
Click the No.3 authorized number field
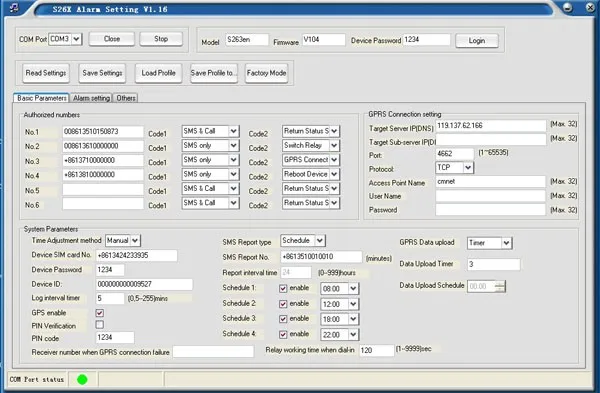coord(103,161)
